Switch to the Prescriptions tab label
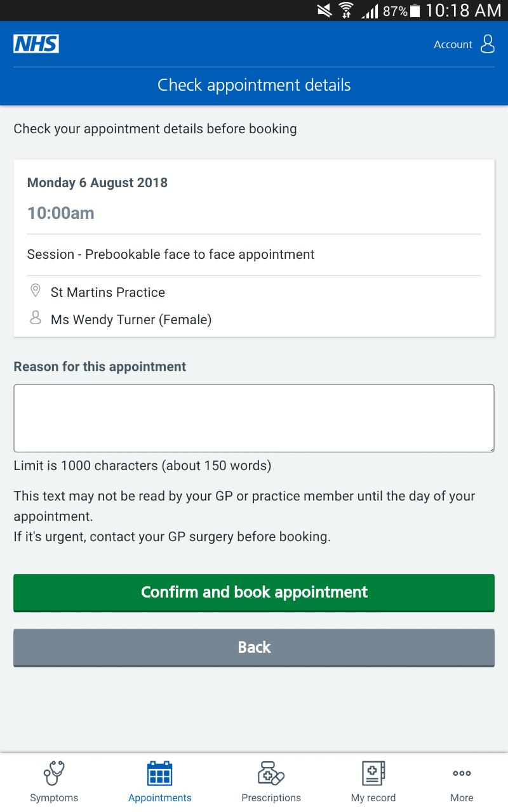 [x=271, y=798]
